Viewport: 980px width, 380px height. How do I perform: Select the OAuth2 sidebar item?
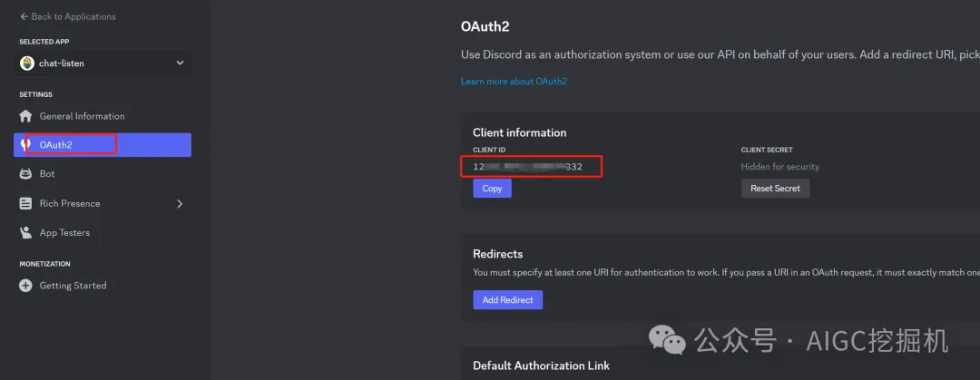point(103,145)
